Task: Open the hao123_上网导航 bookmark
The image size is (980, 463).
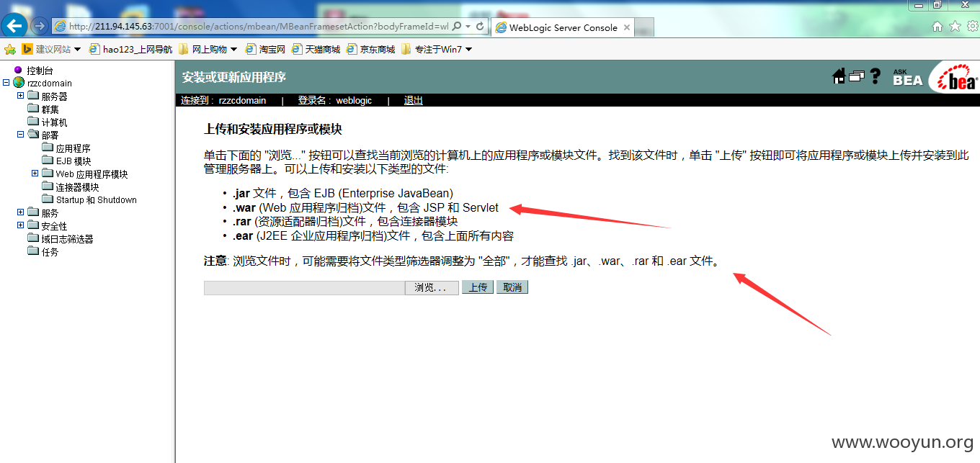Action: (130, 49)
